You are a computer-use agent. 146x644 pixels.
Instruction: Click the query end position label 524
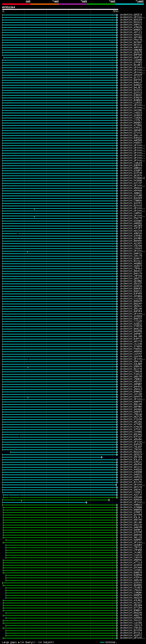click(x=115, y=11)
